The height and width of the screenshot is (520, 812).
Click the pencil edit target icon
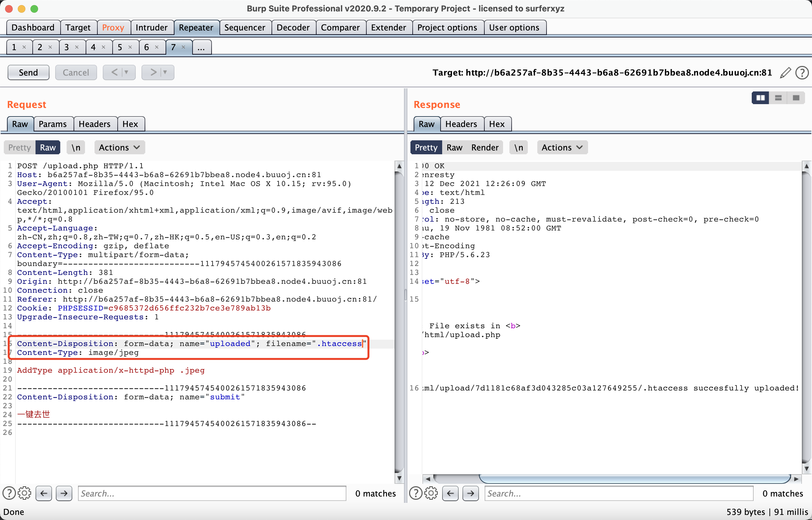click(785, 73)
